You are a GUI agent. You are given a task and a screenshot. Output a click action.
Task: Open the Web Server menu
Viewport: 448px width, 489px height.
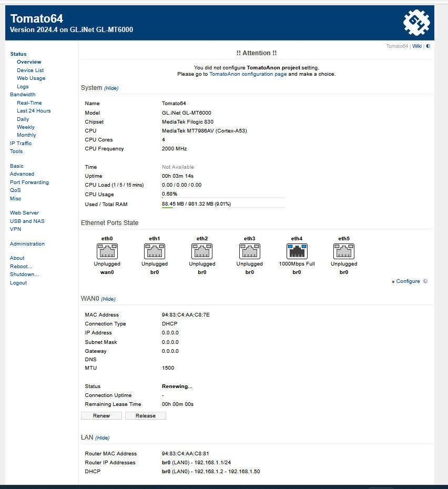(x=24, y=213)
